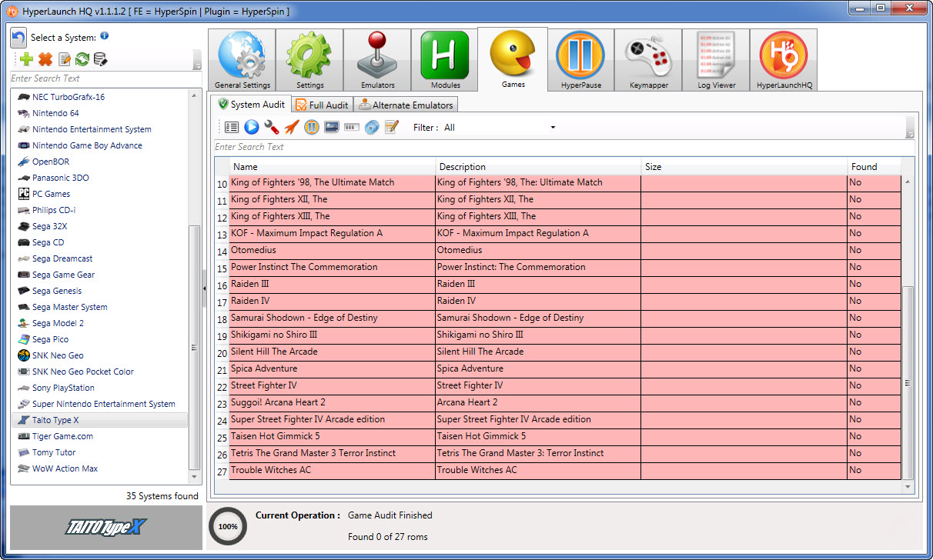
Task: Expand the system toolbar overflow arrow
Action: 197,60
